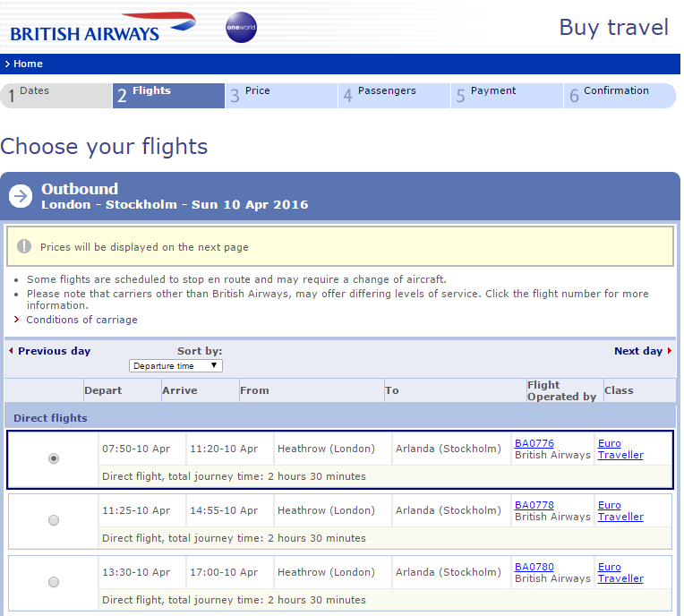Click the British Airways logo

tap(102, 28)
